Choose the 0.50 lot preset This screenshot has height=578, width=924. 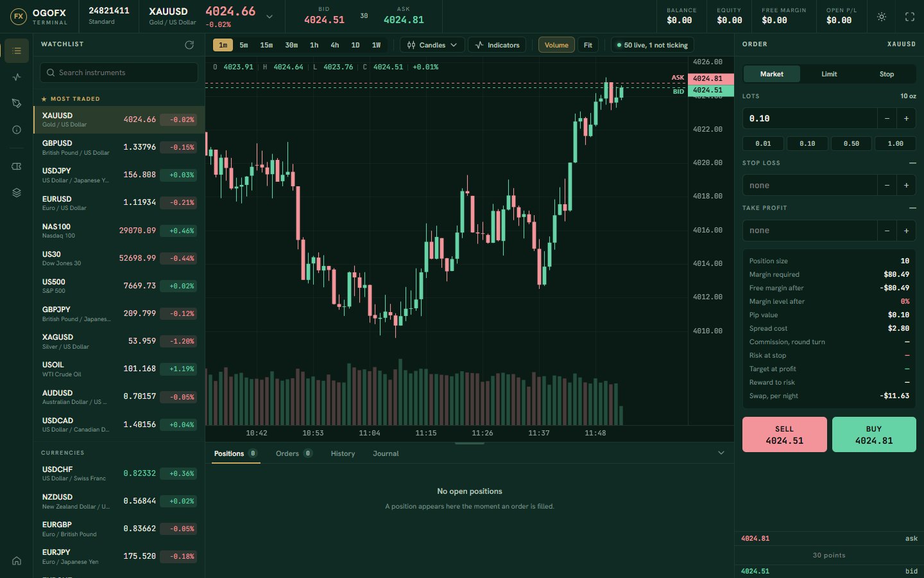[x=851, y=144]
